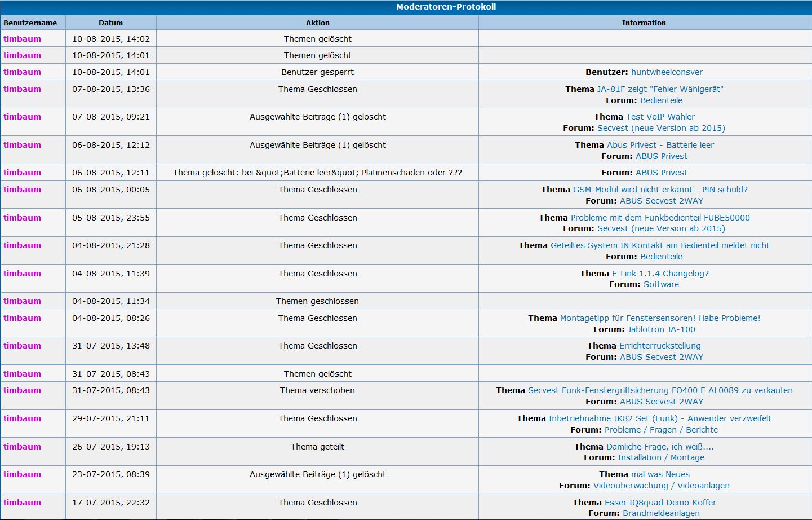Open the Secvest Funk-Fenstergriffsicherung FO400 thread
The image size is (812, 520).
click(x=660, y=390)
